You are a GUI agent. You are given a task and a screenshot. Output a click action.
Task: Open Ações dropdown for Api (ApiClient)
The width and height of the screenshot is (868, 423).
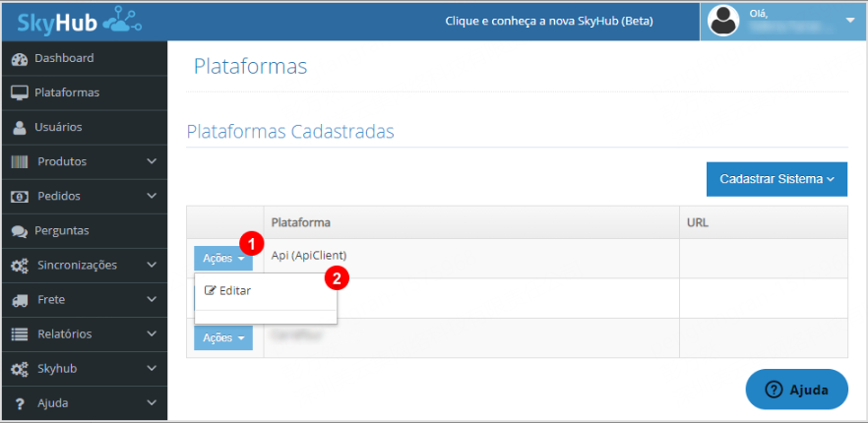click(223, 259)
